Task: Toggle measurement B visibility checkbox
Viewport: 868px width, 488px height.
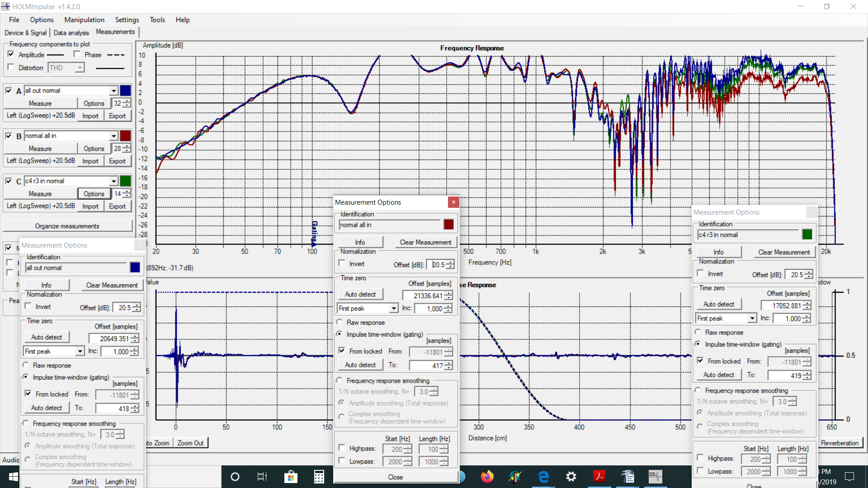Action: (x=9, y=136)
